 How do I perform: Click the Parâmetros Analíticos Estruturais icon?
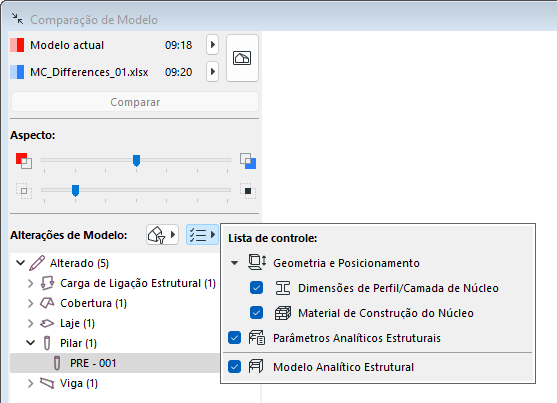click(257, 338)
